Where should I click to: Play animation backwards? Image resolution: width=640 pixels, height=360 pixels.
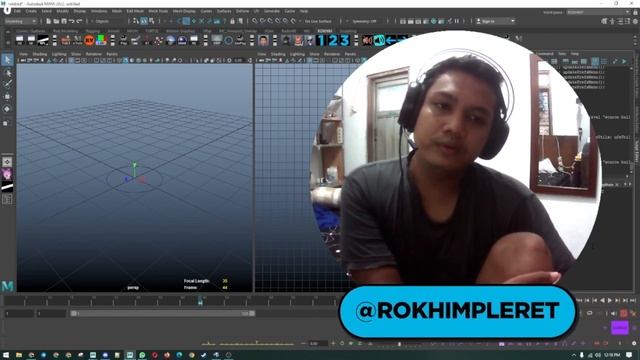[602, 300]
